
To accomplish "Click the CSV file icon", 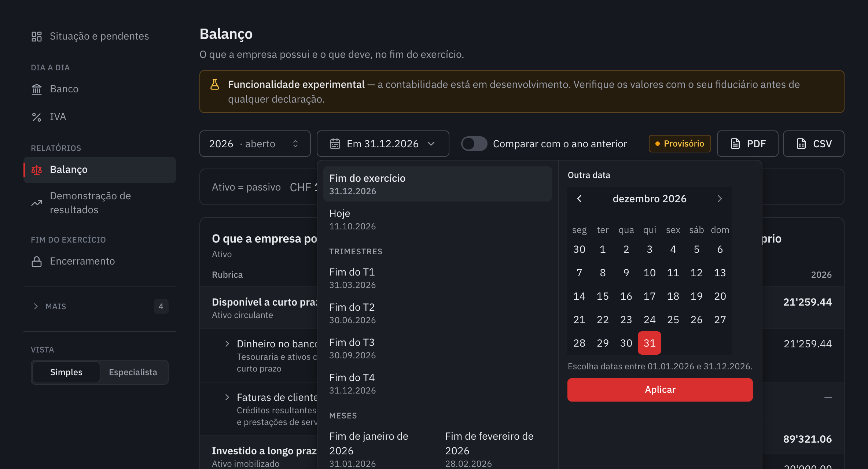I will click(x=801, y=144).
